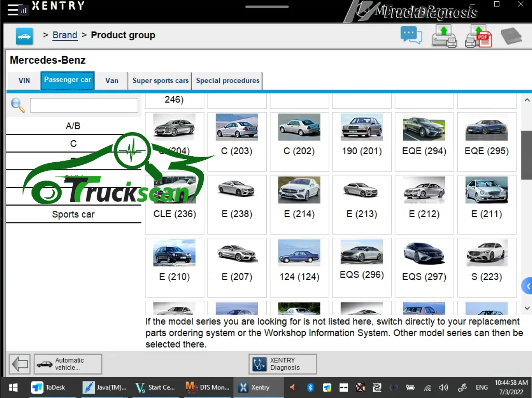Click the Brand breadcrumb link
The height and width of the screenshot is (398, 532).
(65, 35)
